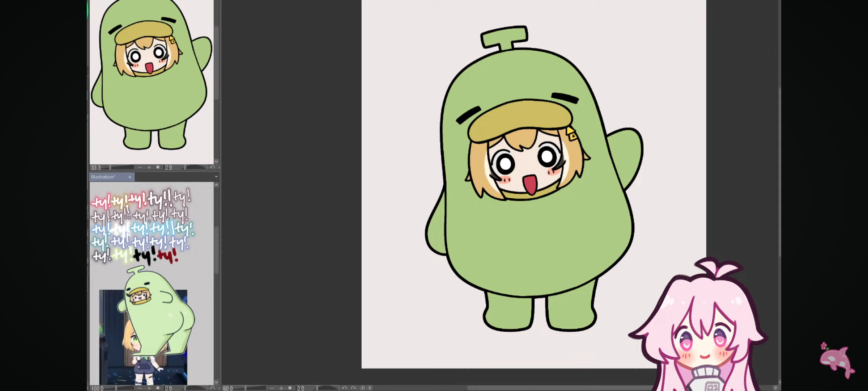
Task: Rotate main canvas left with counterclockwise arrow
Action: [x=344, y=388]
